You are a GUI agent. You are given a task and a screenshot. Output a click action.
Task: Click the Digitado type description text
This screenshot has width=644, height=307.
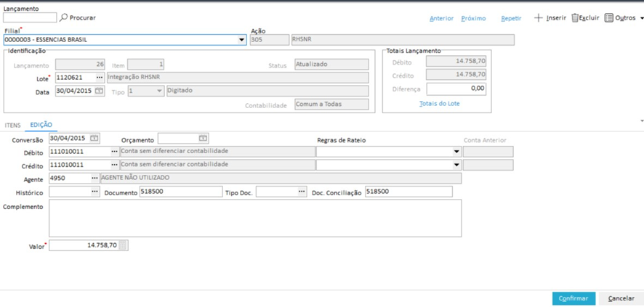pos(181,91)
